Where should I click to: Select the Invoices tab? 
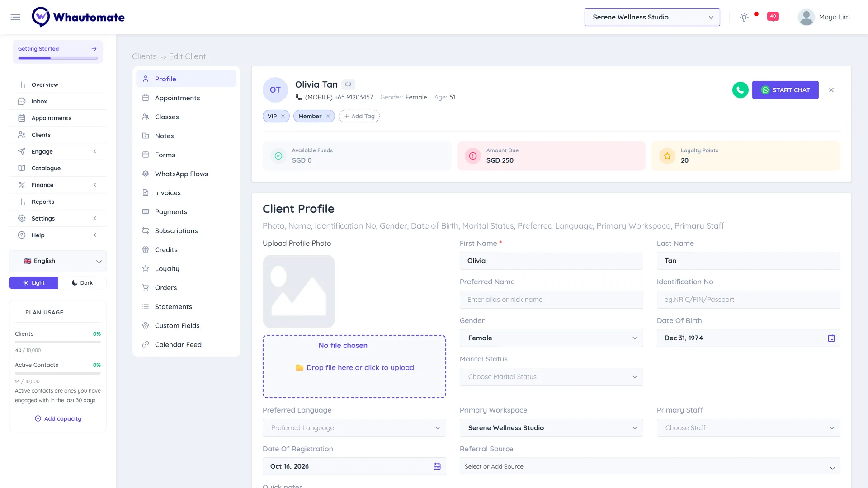[x=186, y=192]
